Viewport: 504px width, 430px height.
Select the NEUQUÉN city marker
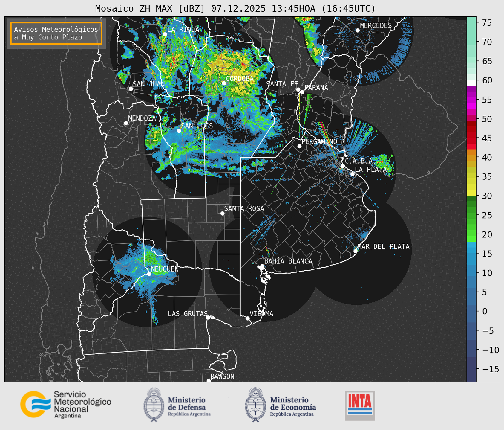coord(149,274)
